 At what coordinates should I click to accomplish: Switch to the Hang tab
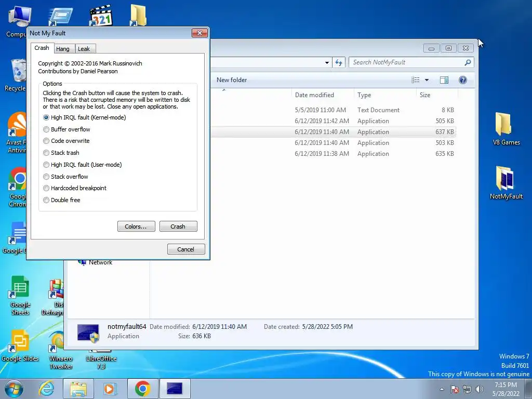click(63, 49)
